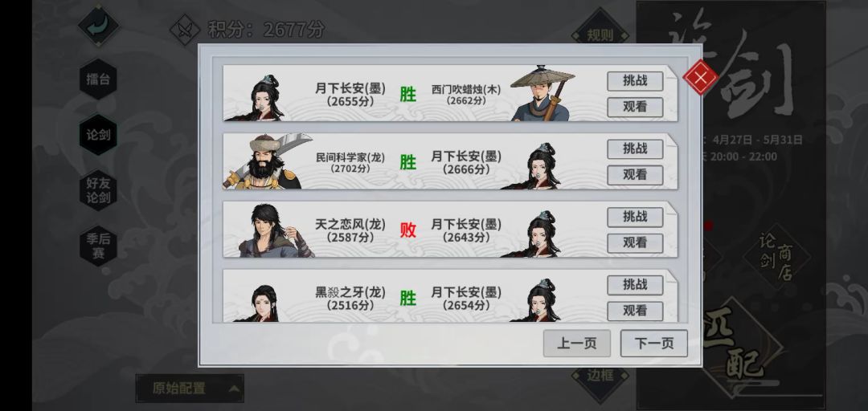
Task: Click 民间科学家 bearded warrior portrait
Action: tap(266, 161)
